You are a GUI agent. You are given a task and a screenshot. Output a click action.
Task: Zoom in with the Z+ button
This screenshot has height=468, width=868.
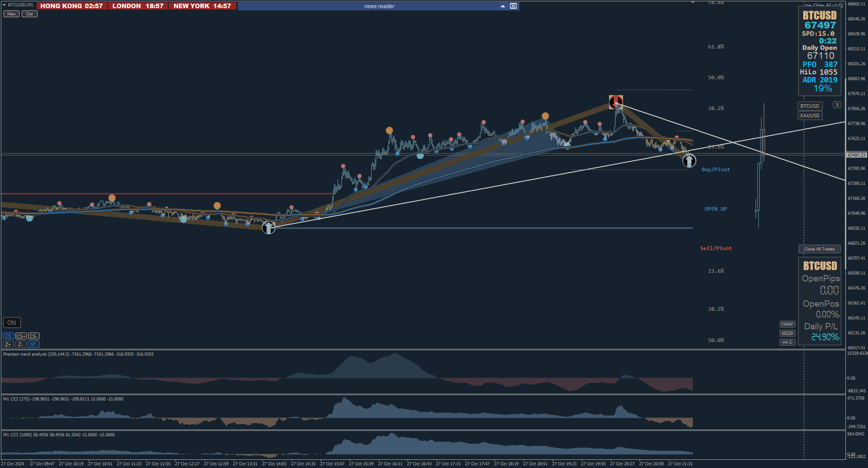point(8,344)
